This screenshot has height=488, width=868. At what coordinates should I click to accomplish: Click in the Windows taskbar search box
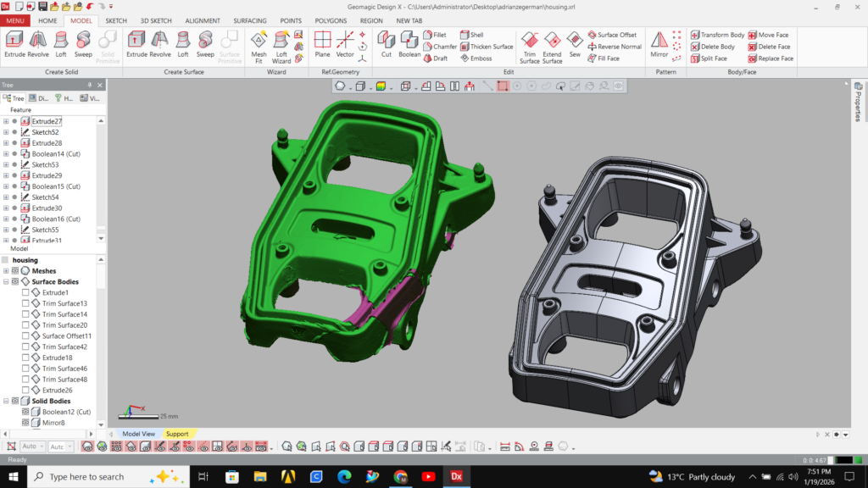pyautogui.click(x=85, y=477)
